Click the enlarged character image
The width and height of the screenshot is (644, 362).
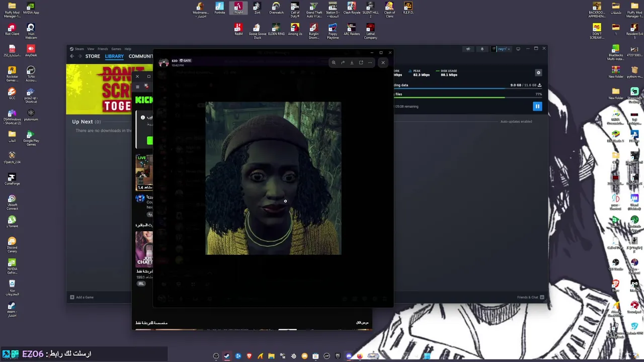click(x=273, y=178)
